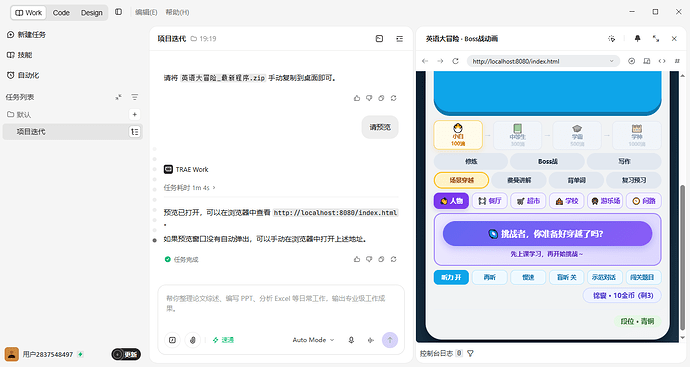Screen dimensions: 690x367
Task: Switch to the 背单词 mode tab
Action: click(576, 180)
